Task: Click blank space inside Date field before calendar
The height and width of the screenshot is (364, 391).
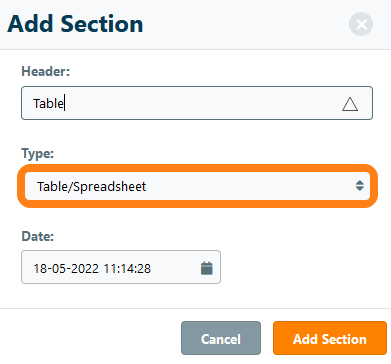Action: tap(175, 268)
